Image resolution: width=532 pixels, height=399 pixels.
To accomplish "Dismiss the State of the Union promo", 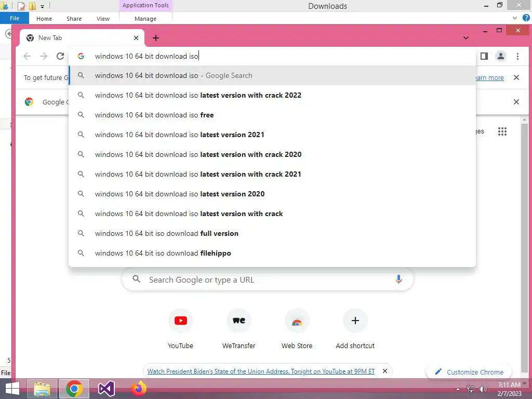I will click(385, 371).
